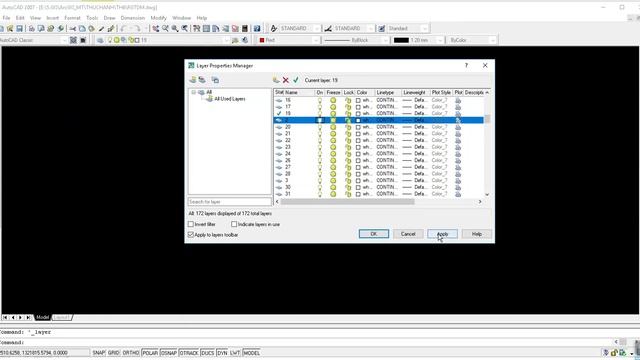Click the Text Style icon beside STANDARD
The width and height of the screenshot is (640, 360).
274,29
